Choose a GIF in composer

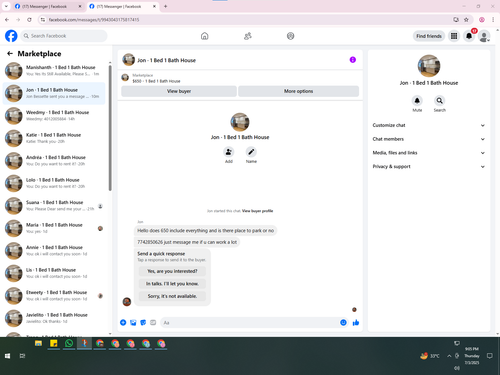tap(153, 322)
